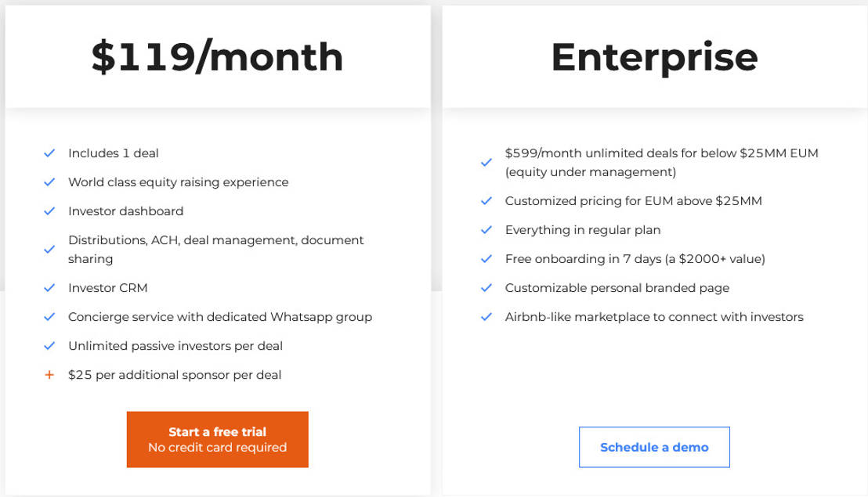Click the checkmark beside Investor dashboard
The width and height of the screenshot is (868, 497).
(x=49, y=211)
